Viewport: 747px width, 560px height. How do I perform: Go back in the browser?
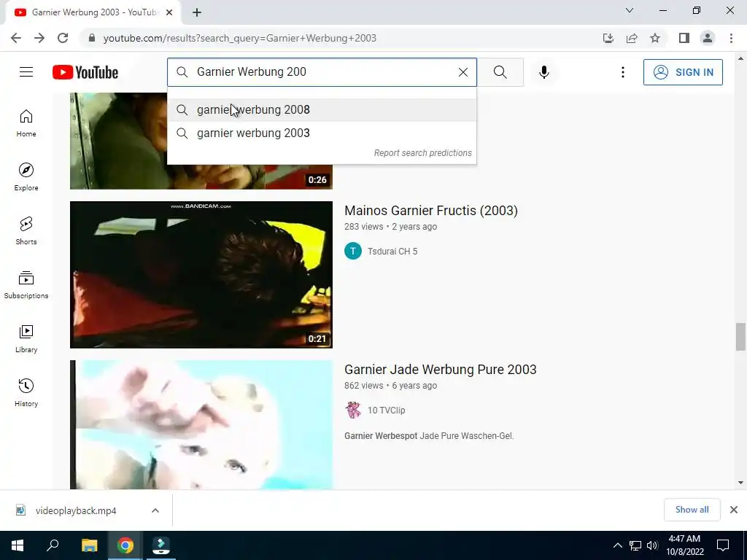pyautogui.click(x=16, y=38)
